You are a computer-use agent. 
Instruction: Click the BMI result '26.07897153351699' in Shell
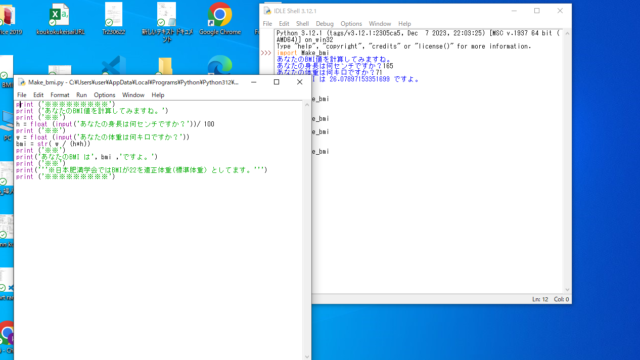[x=359, y=79]
